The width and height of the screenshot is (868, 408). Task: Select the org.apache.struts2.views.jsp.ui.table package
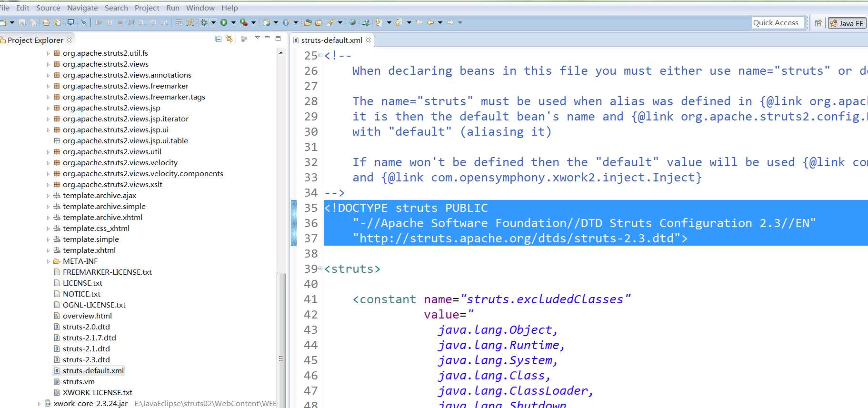coord(125,140)
